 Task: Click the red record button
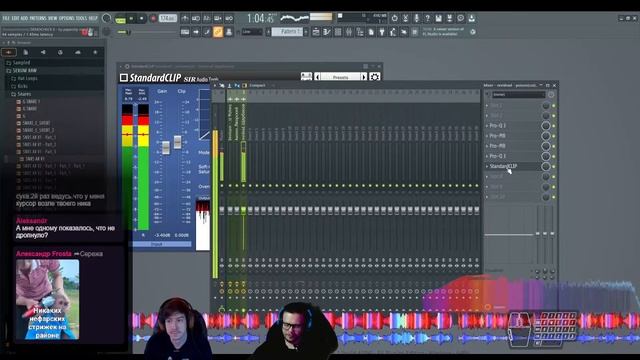(153, 18)
